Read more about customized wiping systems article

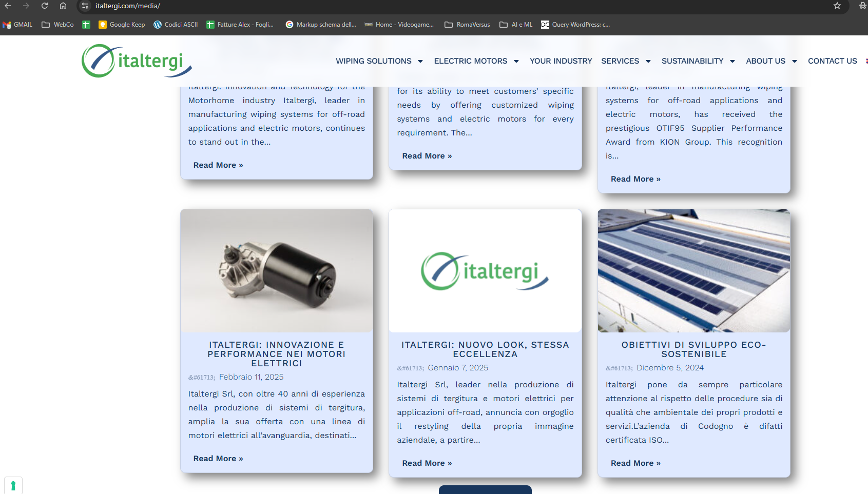[x=427, y=156]
